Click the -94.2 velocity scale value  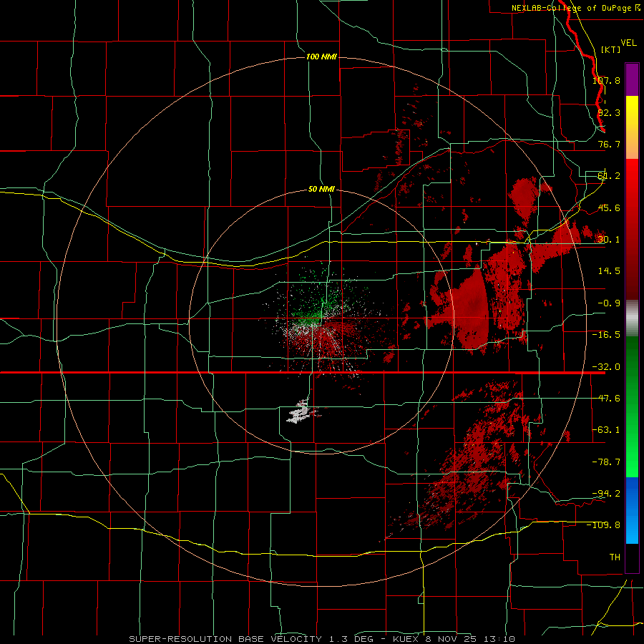606,493
